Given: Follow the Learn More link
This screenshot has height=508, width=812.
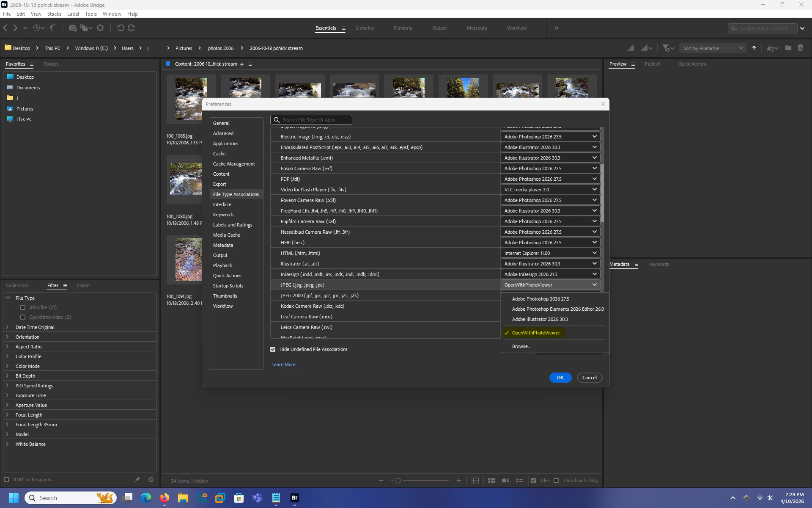Looking at the screenshot, I should pos(284,364).
